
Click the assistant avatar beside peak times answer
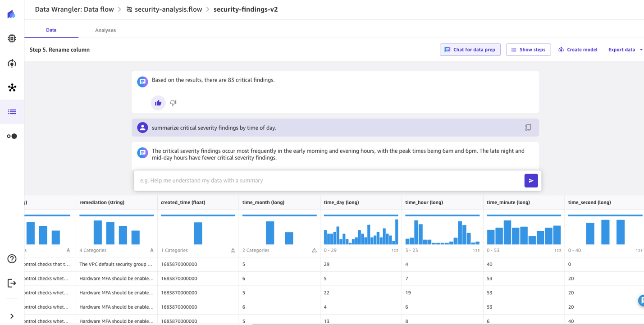click(x=142, y=153)
